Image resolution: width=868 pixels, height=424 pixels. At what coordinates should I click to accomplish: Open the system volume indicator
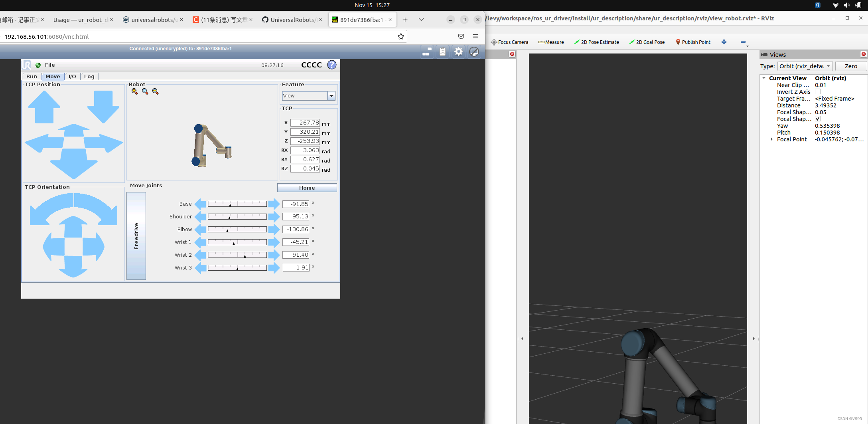pos(847,5)
